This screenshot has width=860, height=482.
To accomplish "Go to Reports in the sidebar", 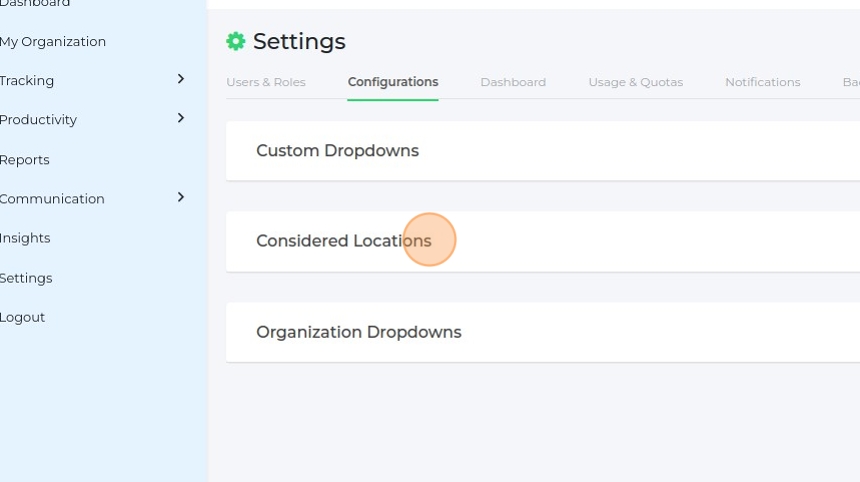I will (25, 160).
